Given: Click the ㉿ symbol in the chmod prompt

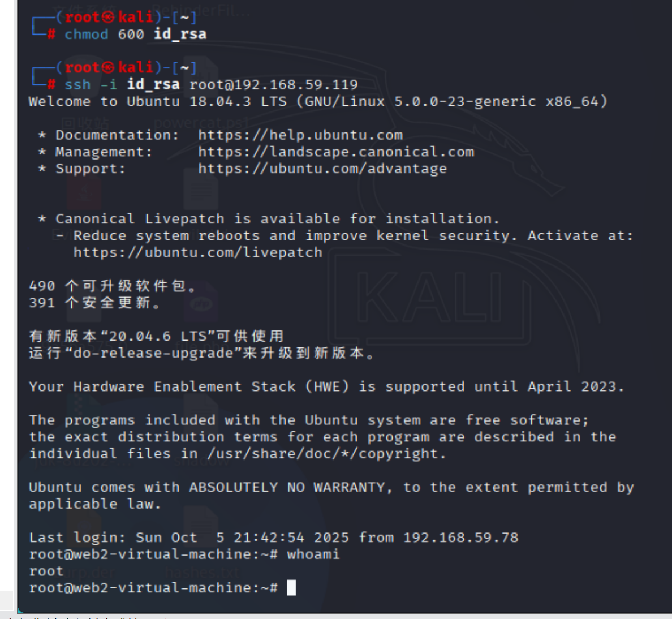Looking at the screenshot, I should [109, 18].
